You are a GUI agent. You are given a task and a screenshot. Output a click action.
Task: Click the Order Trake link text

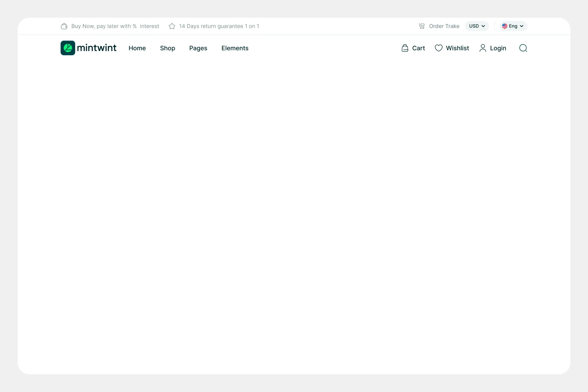point(444,26)
